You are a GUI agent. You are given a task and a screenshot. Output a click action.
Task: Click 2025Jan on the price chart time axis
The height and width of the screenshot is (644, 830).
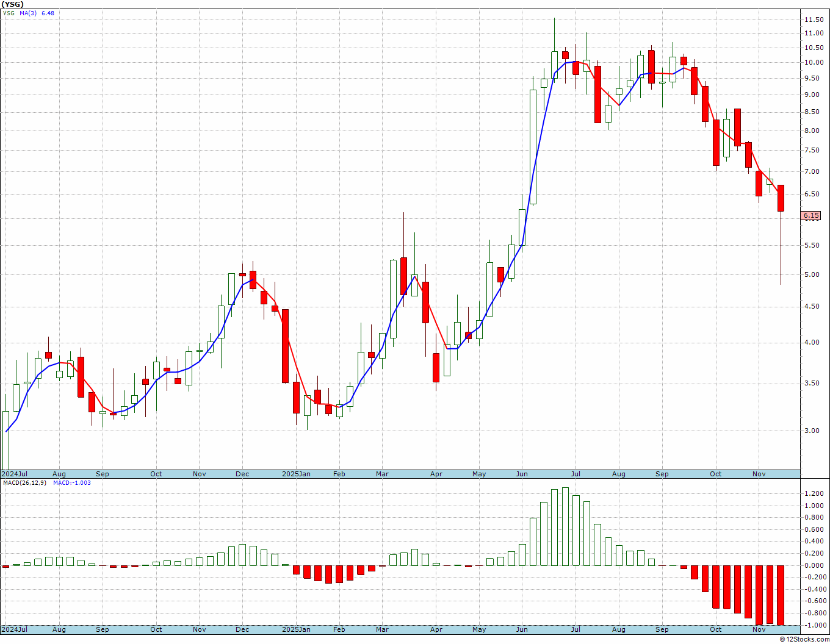tap(296, 474)
